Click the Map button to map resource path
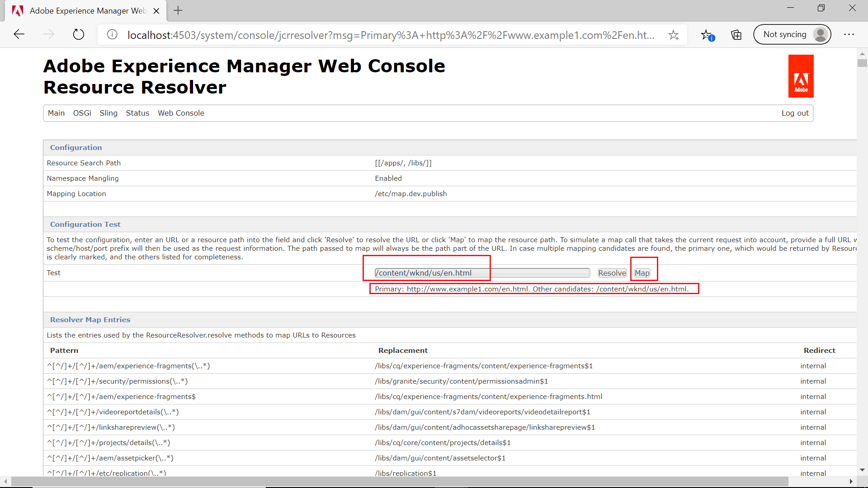868x488 pixels. tap(642, 273)
